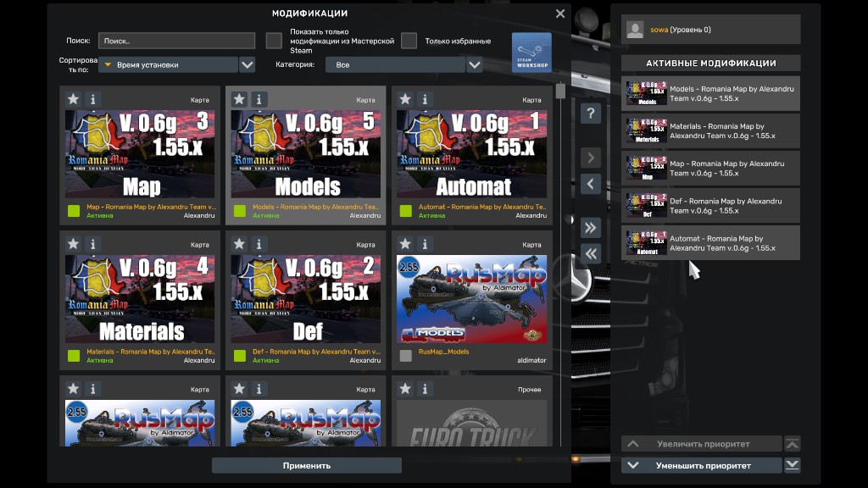This screenshot has height=488, width=868.
Task: Activate selected mod with single right arrow
Action: tap(591, 158)
